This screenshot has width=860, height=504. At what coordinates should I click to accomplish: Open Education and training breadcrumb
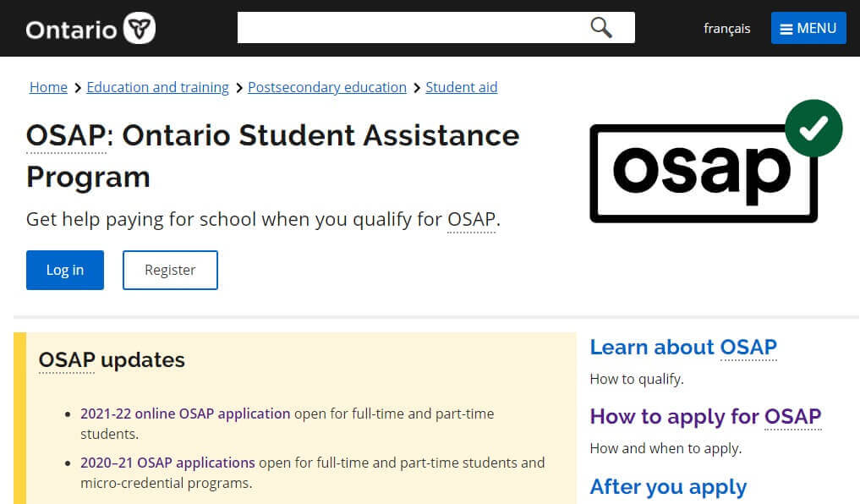tap(157, 87)
